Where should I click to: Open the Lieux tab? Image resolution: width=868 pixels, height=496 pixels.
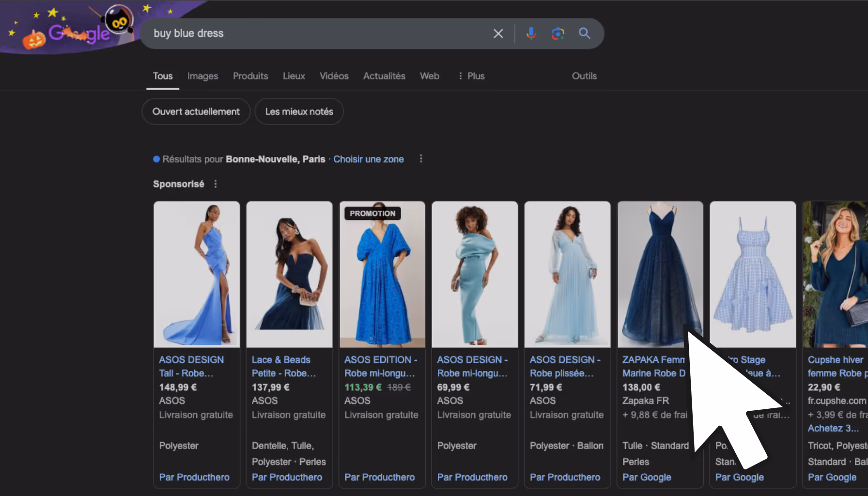pos(294,76)
